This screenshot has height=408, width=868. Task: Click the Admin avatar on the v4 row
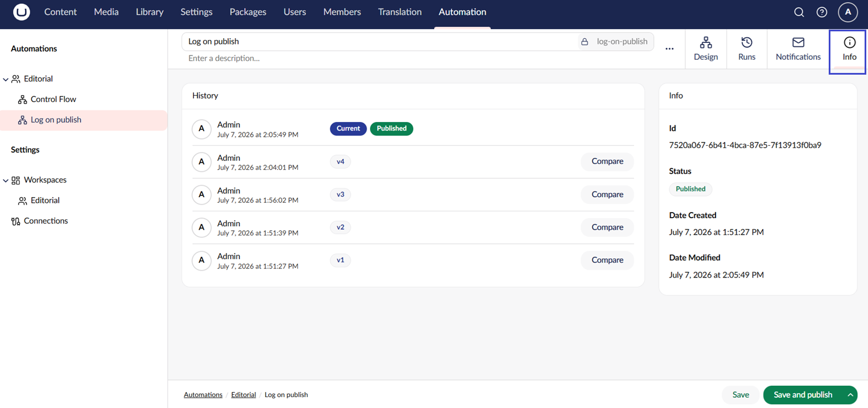[x=201, y=162]
